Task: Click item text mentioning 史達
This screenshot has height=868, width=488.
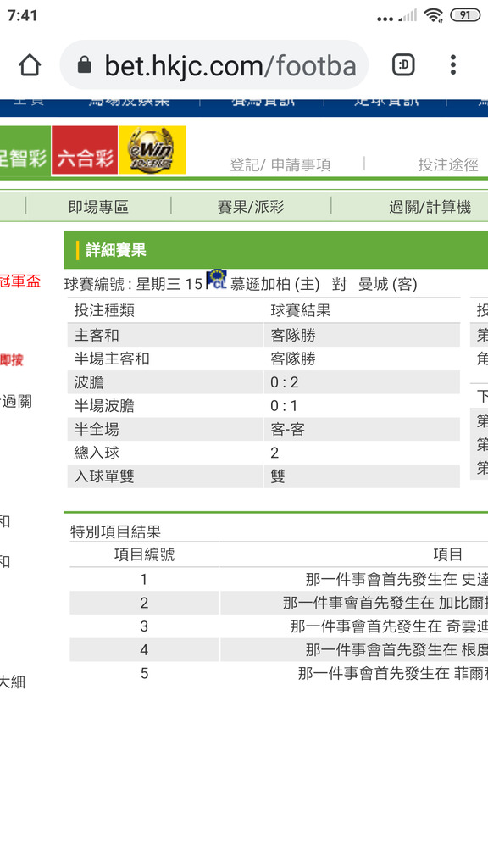Action: click(396, 580)
